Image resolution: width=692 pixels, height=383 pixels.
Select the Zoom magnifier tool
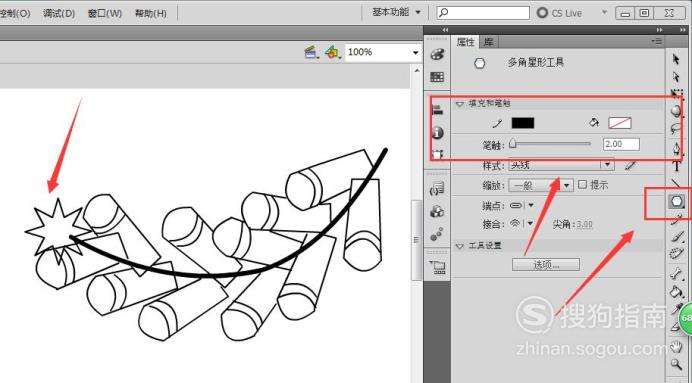point(676,364)
